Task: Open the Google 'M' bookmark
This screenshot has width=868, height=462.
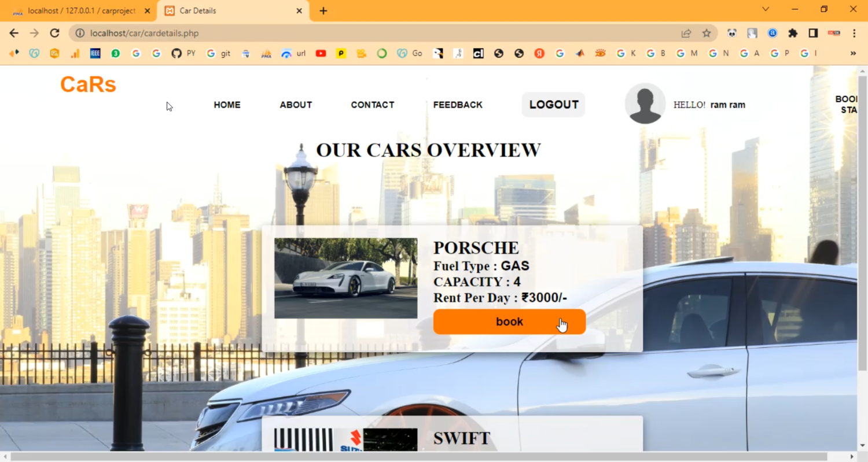Action: point(687,53)
